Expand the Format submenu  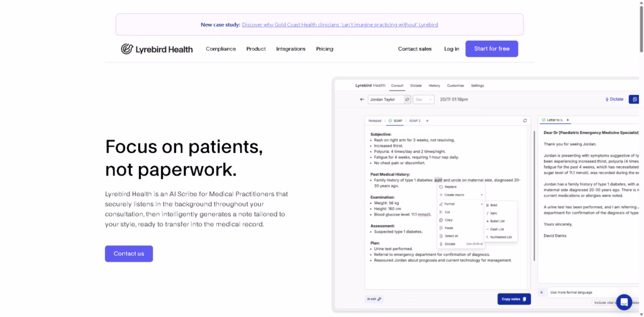click(x=461, y=204)
